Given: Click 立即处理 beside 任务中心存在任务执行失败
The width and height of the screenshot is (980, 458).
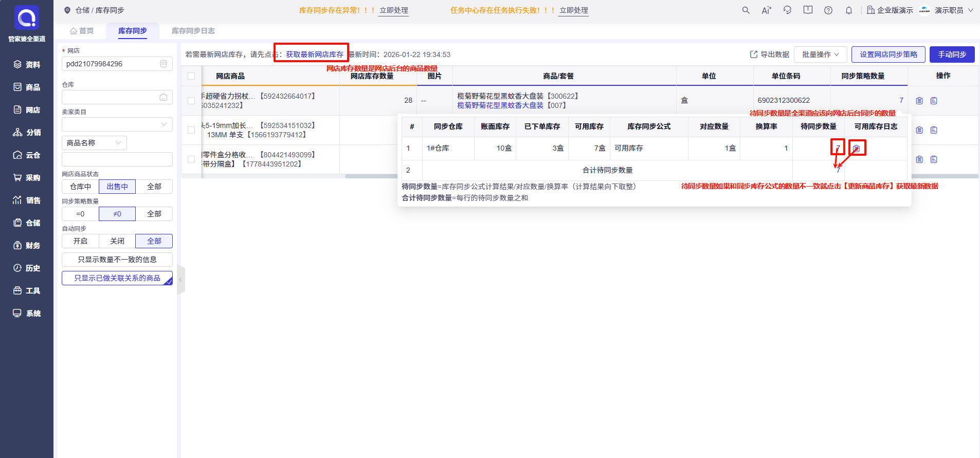Looking at the screenshot, I should tap(574, 10).
